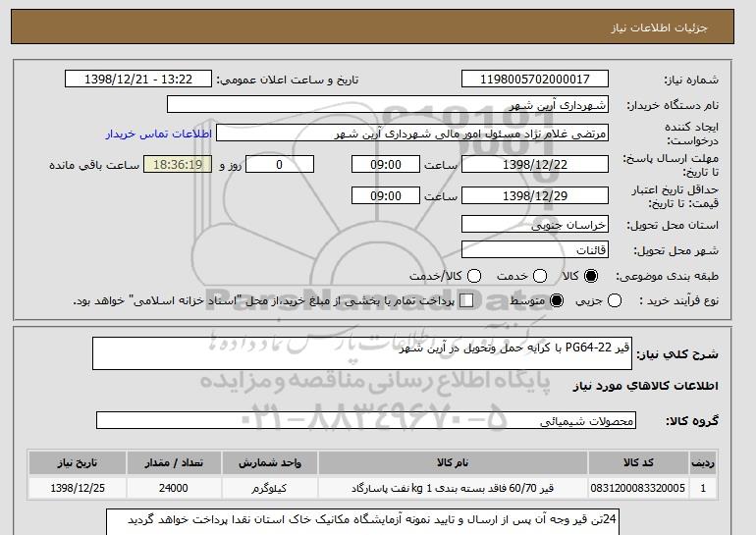
Task: Click the تاریخ نیاز column header
Action: [x=78, y=462]
